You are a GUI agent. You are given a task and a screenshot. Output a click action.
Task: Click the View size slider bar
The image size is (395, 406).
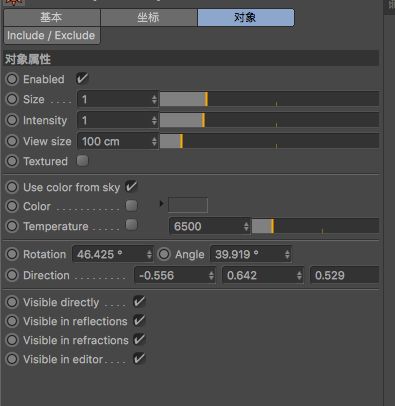269,141
